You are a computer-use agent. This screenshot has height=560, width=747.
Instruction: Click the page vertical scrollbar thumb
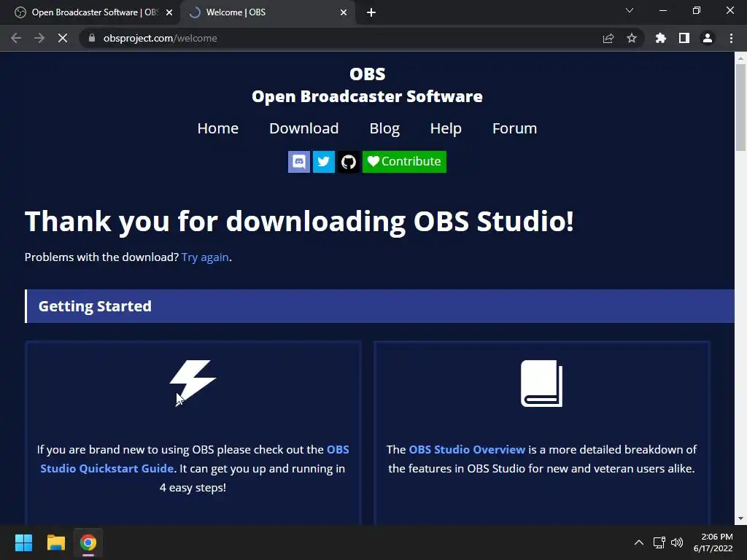coord(740,108)
